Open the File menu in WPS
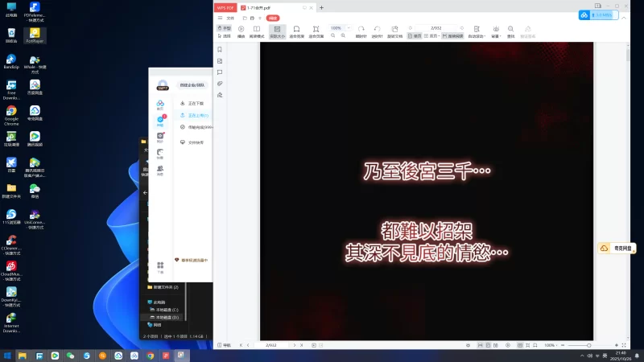This screenshot has height=362, width=644. [229, 17]
